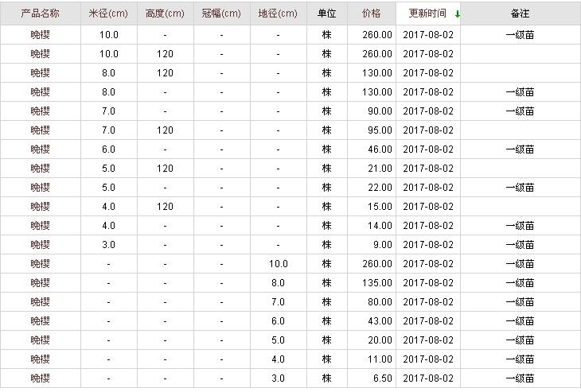Click the 地径(cm) column header
The image size is (581, 392).
click(x=278, y=14)
